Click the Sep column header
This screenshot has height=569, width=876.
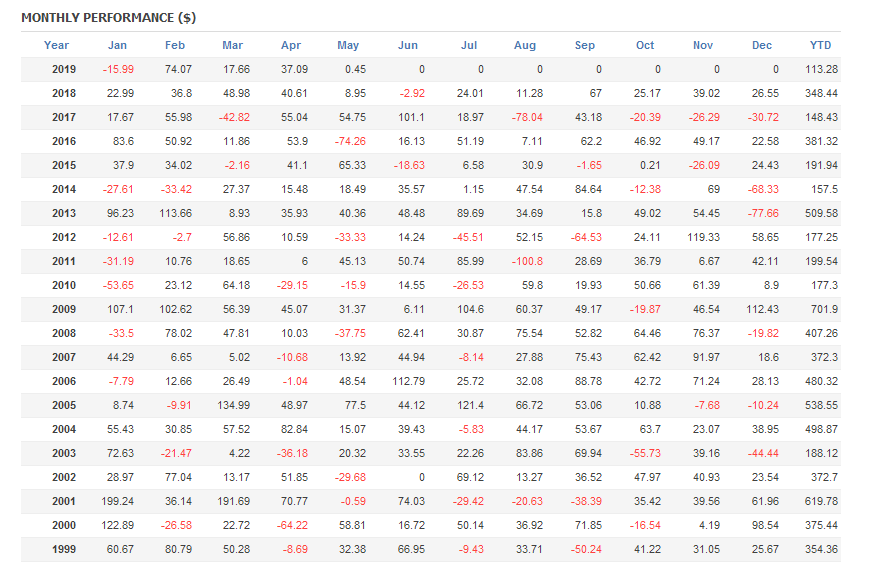pos(585,45)
